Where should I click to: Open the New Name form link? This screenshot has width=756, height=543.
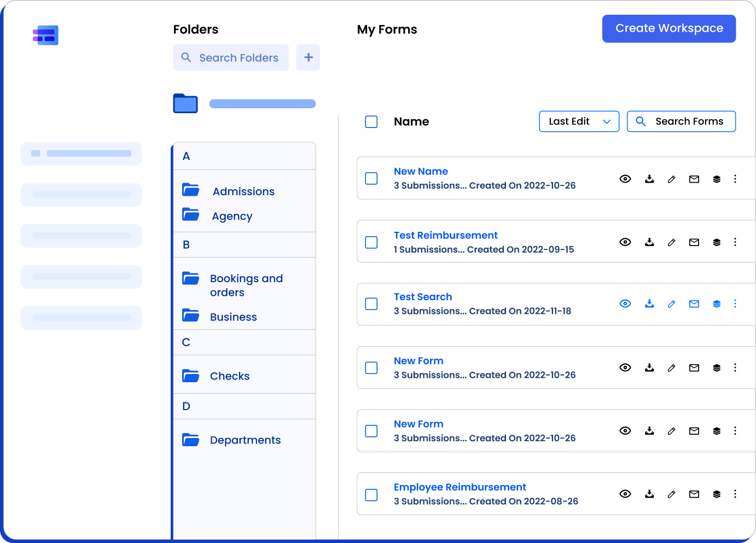coord(421,171)
